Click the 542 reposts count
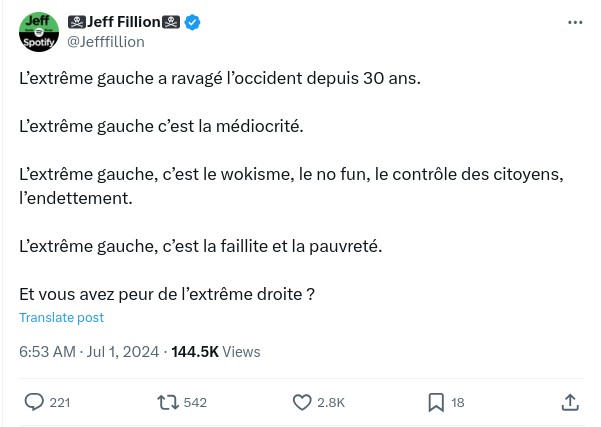The width and height of the screenshot is (601, 427). click(x=195, y=402)
